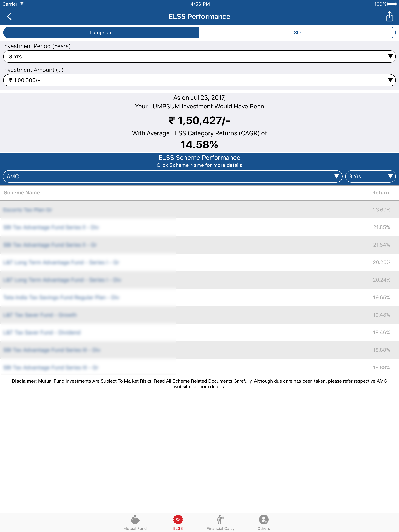This screenshot has height=532, width=399.
Task: Tap the back arrow in the header
Action: pos(10,16)
